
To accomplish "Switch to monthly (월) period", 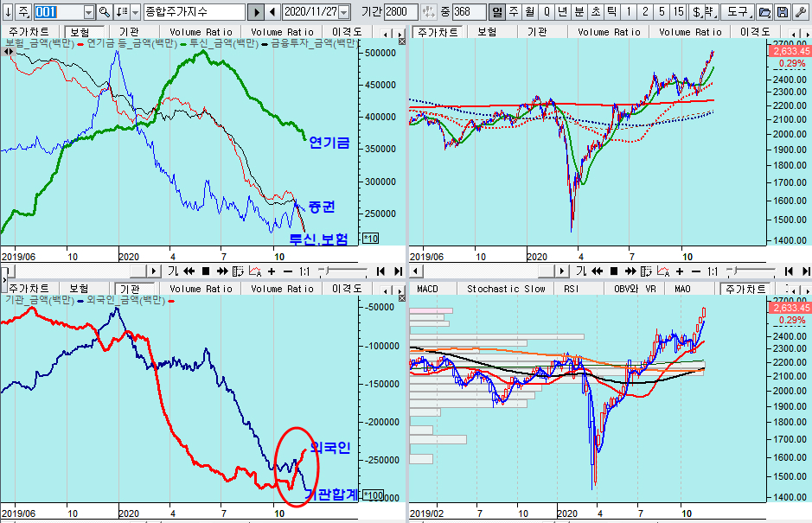I will (x=529, y=12).
